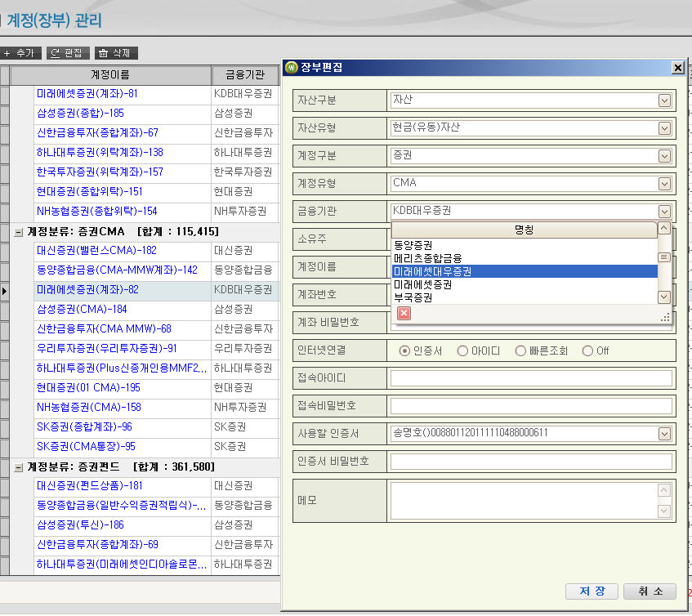Screen dimensions: 692x616
Task: Open account 미래에셋증권(계좌)-82
Action: click(x=87, y=290)
